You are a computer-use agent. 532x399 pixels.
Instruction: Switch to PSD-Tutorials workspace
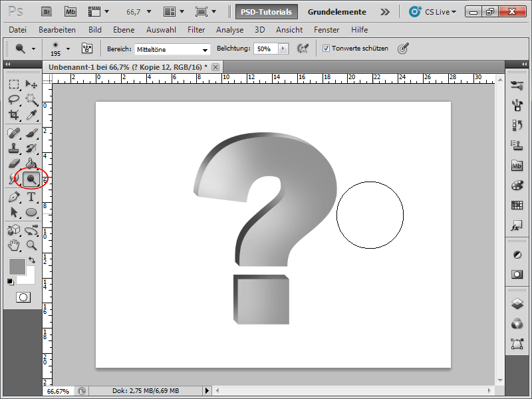[x=267, y=12]
